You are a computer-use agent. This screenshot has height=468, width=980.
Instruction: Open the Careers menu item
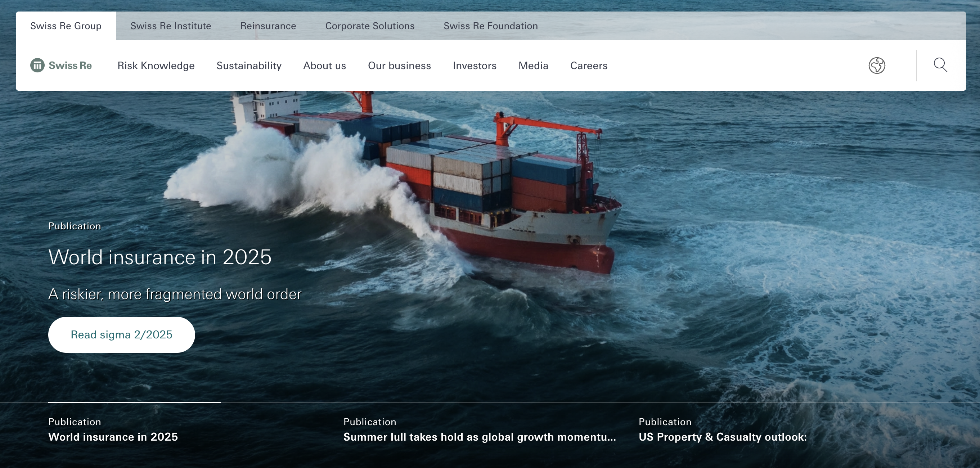point(589,66)
